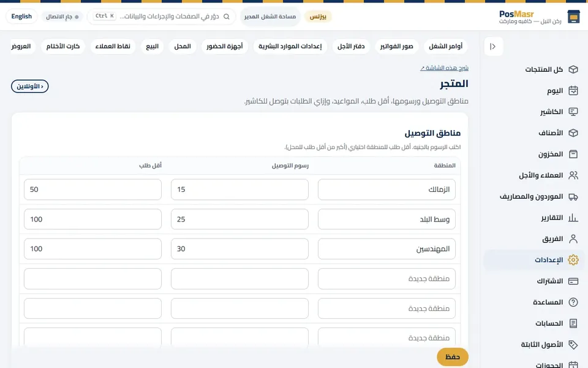Edit the الزمالك zone name field
The image size is (588, 368).
(386, 190)
